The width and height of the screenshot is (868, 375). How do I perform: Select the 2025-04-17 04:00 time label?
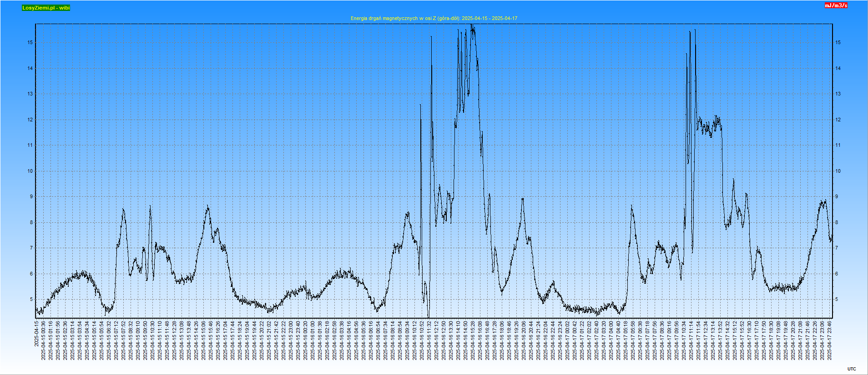click(611, 340)
